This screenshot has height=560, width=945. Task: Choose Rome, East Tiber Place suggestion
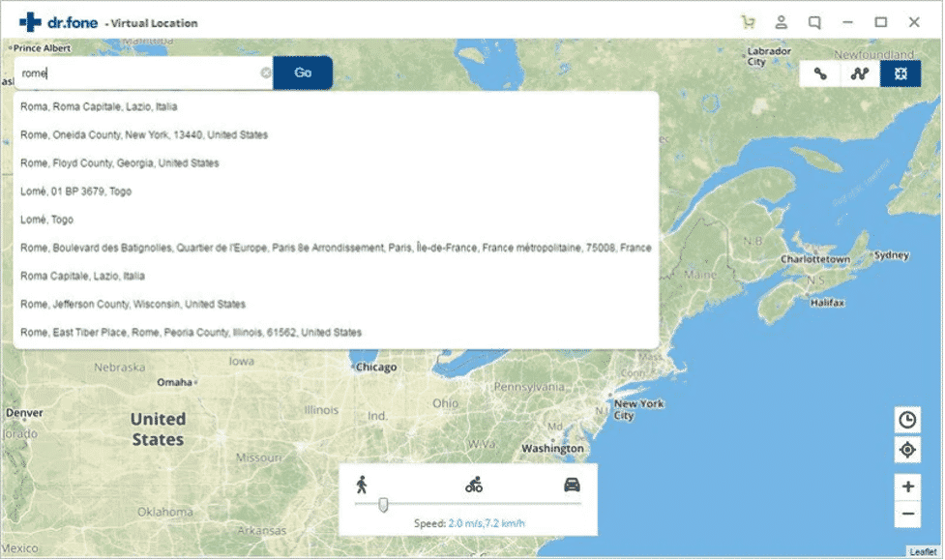tap(336, 333)
